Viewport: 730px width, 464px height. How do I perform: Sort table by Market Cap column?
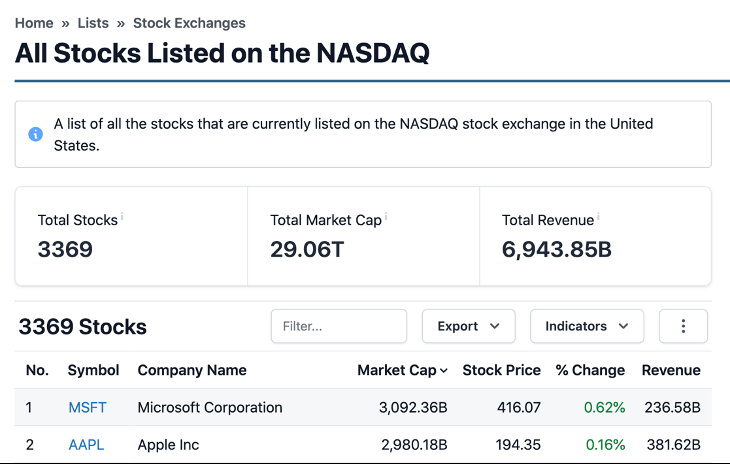402,370
